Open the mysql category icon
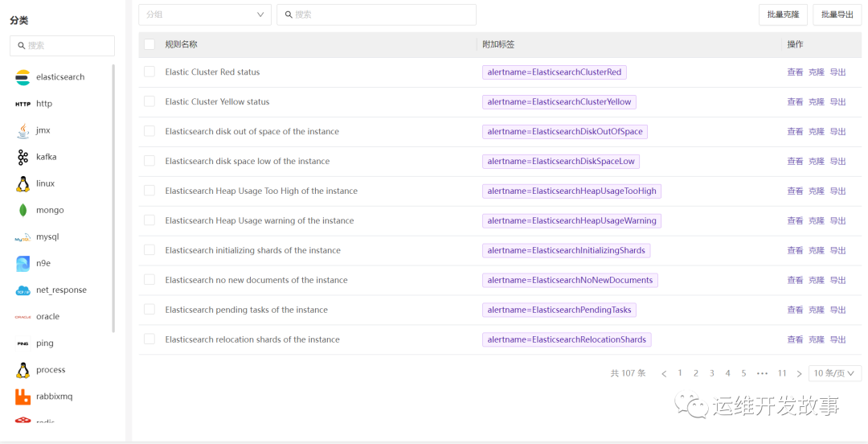 [x=23, y=237]
